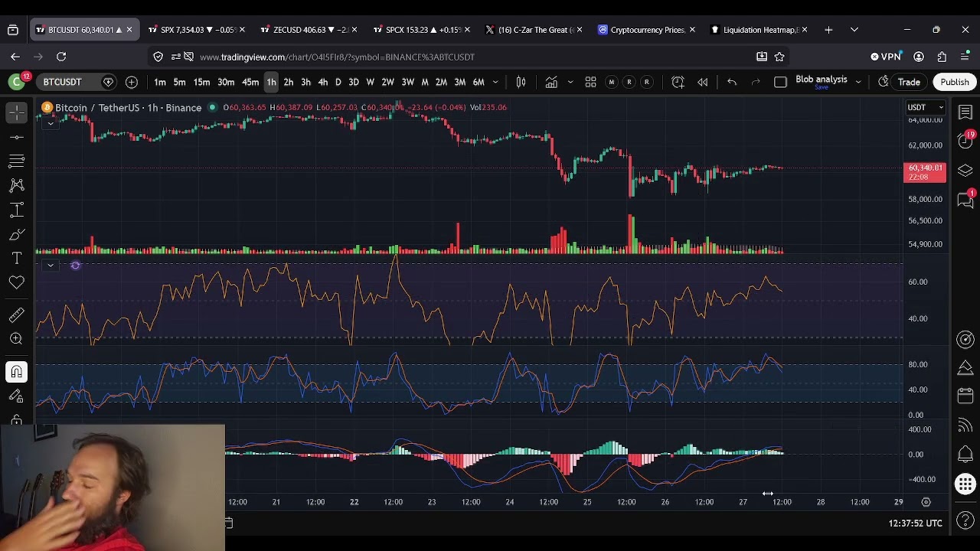This screenshot has width=980, height=551.
Task: Toggle the magnet snap mode
Action: click(17, 372)
